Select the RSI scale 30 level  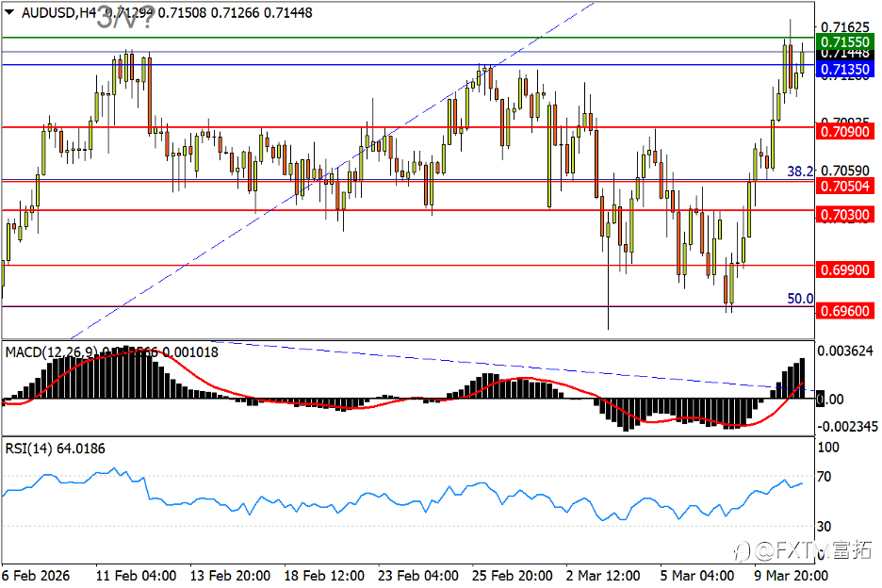pos(824,527)
